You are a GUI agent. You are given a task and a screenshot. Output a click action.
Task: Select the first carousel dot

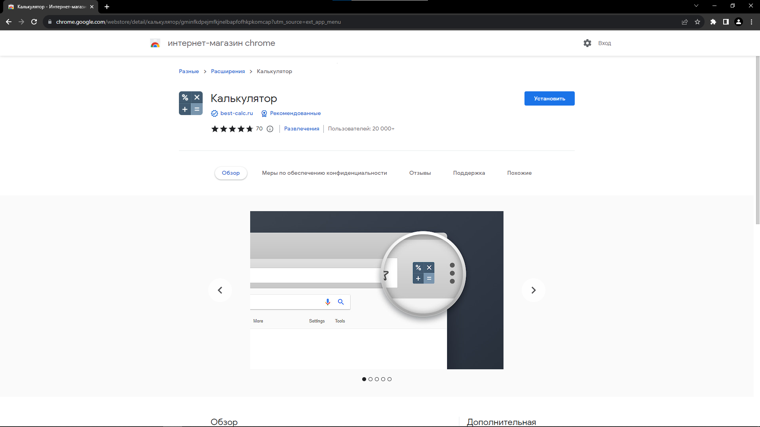click(364, 379)
